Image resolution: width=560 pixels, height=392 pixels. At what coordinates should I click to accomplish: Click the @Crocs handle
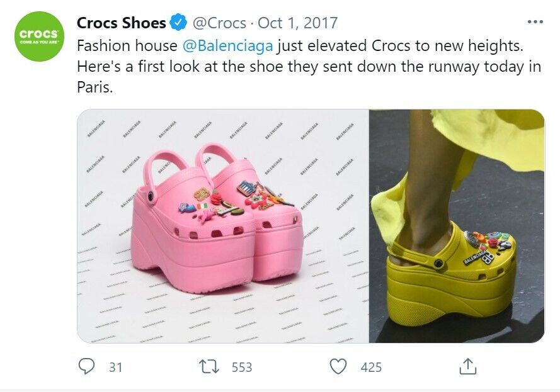tap(219, 23)
